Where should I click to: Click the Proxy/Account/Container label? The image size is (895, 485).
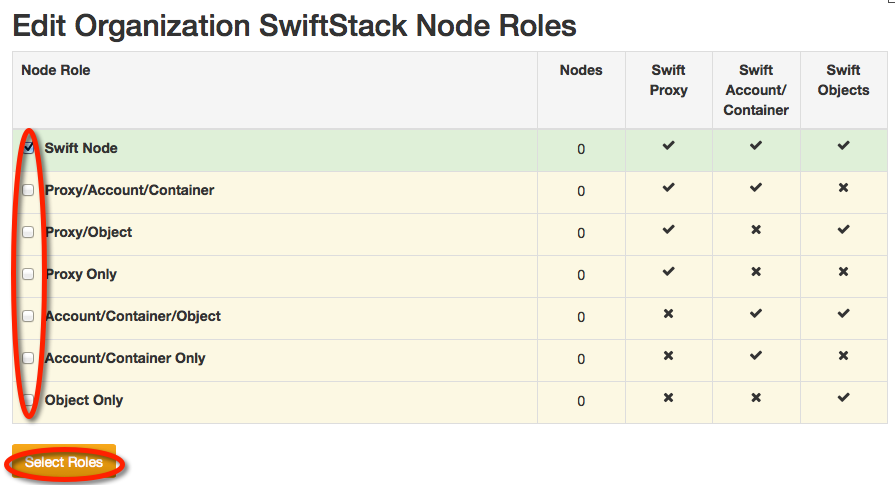pos(130,190)
